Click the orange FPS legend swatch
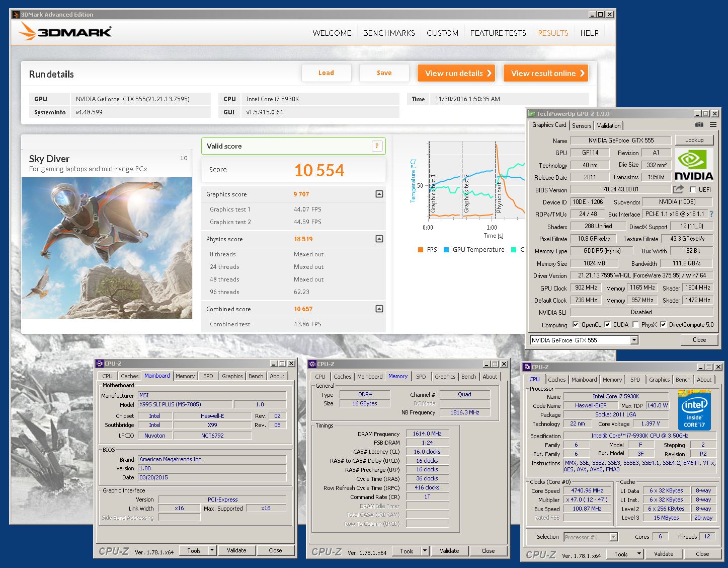728x568 pixels. tap(421, 250)
